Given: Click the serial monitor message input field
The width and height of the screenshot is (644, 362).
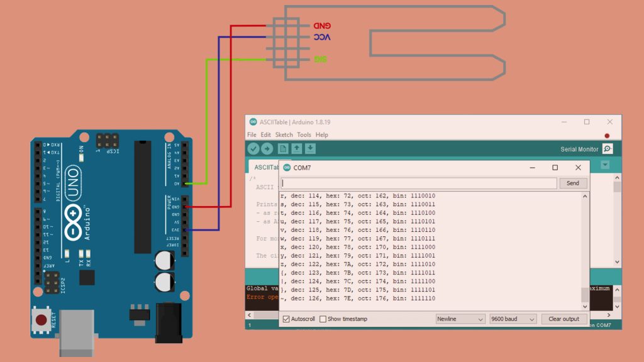Looking at the screenshot, I should 418,184.
